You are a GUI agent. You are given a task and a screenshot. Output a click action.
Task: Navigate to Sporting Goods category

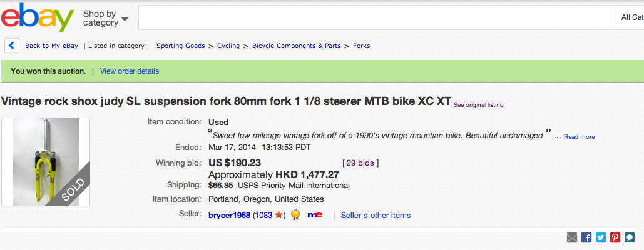coord(180,46)
